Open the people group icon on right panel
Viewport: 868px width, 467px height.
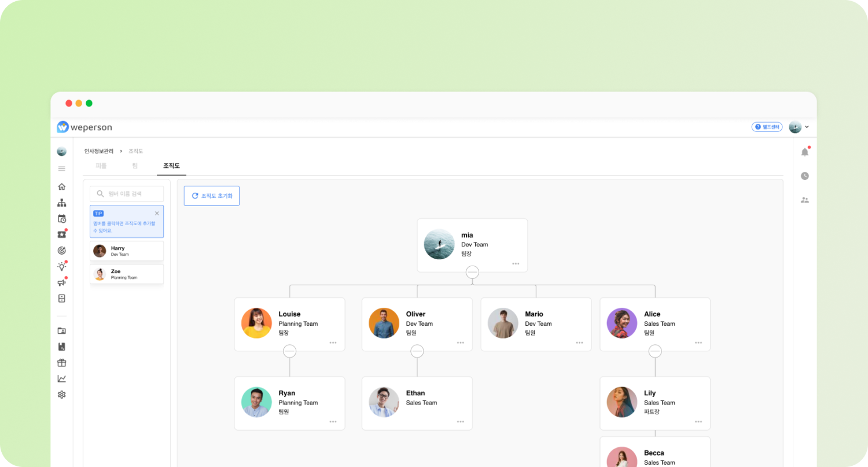pos(804,200)
